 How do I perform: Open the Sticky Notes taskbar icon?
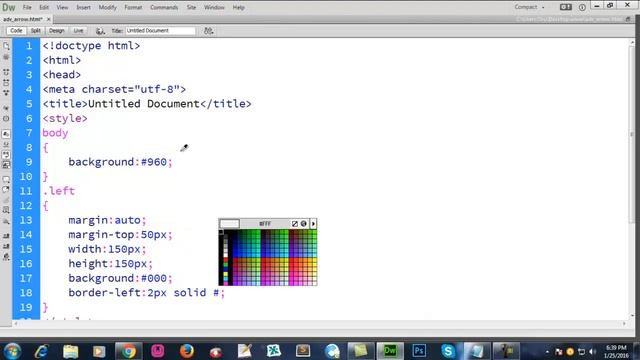pyautogui.click(x=360, y=351)
